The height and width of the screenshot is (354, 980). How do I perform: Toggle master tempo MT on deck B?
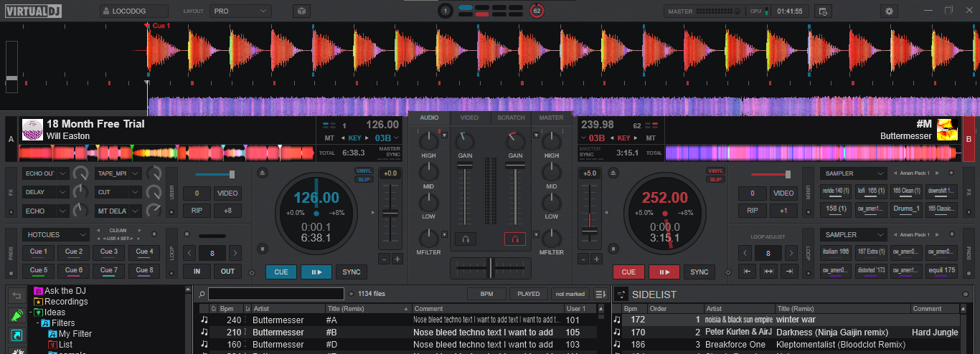[650, 138]
